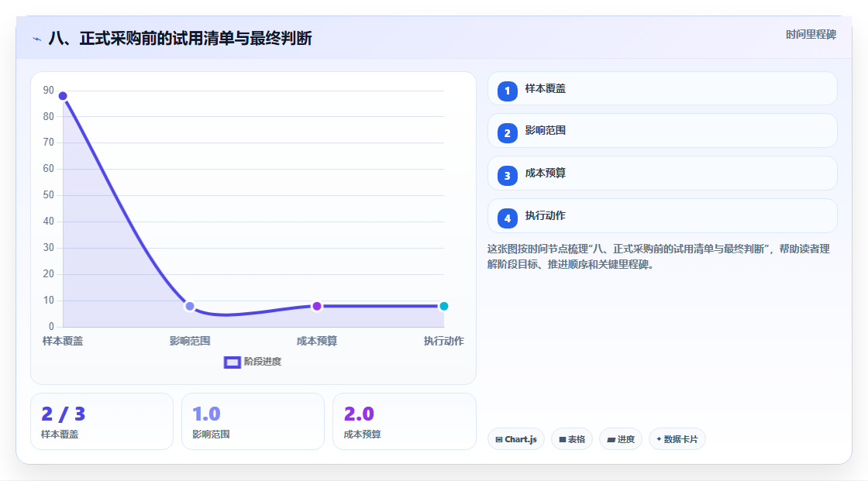Click the numbered badge 3 for 成本预算
Image resolution: width=868 pixels, height=481 pixels.
point(507,176)
